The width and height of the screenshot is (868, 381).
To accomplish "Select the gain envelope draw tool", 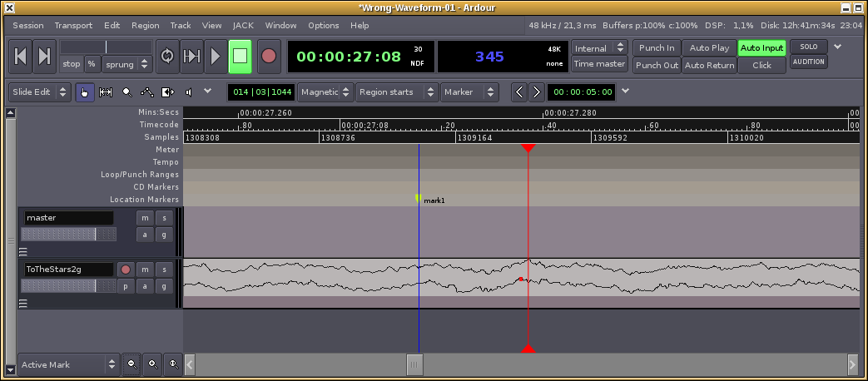I will (x=147, y=92).
